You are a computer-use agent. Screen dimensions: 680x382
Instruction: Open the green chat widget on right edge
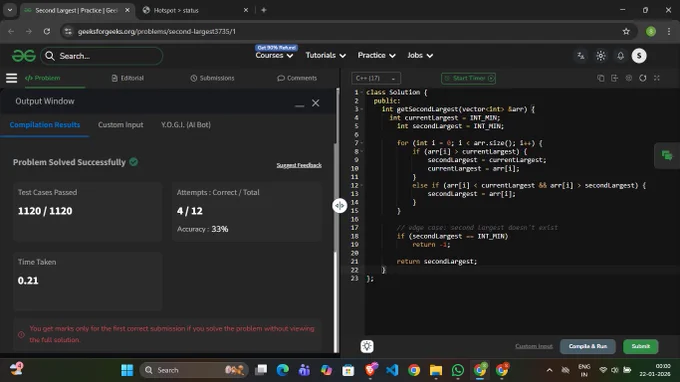click(667, 155)
